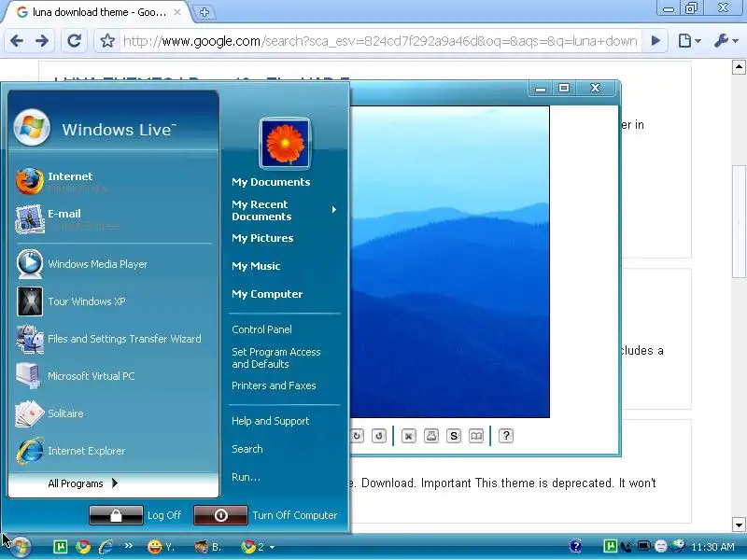
Task: Reload the Chrome page
Action: tap(74, 41)
